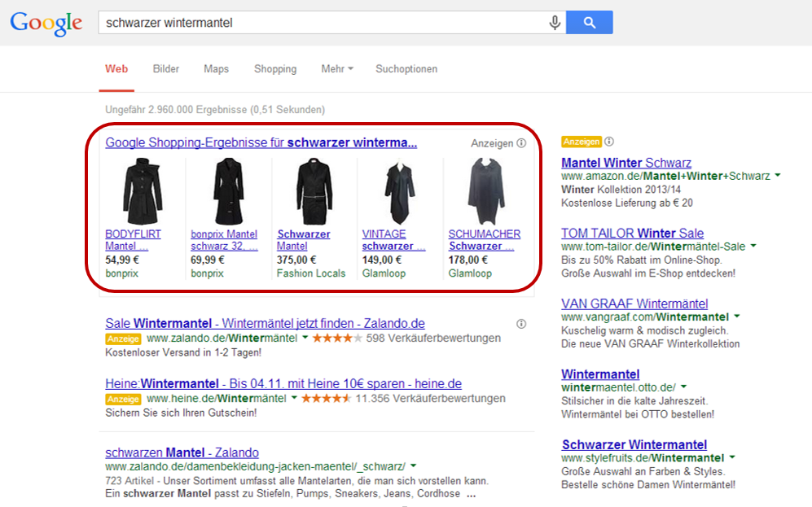Switch to the Shopping tab

pyautogui.click(x=275, y=69)
